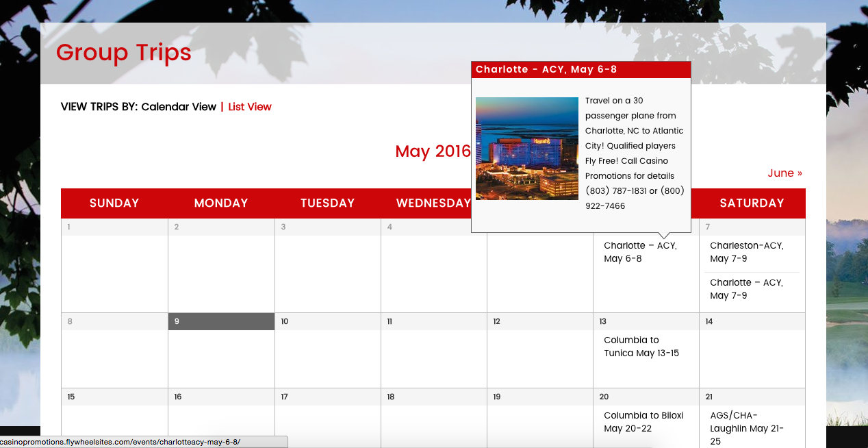Click the WEDNESDAY column header

coord(434,203)
